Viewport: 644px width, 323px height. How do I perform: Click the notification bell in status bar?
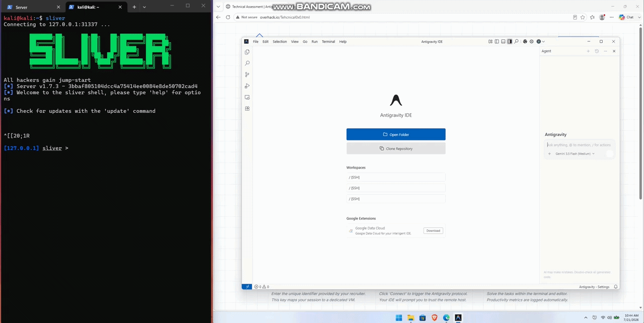616,287
